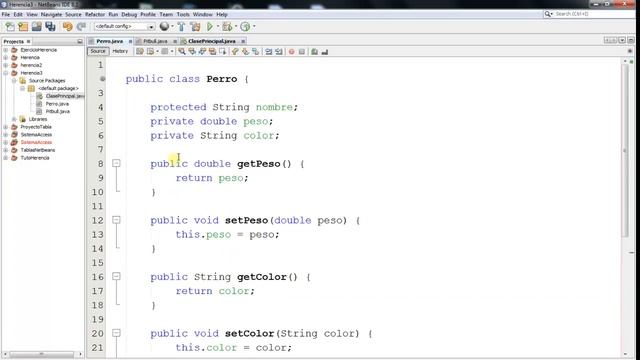Click the Previous Bookmark icon
This screenshot has width=640, height=360.
(x=235, y=51)
